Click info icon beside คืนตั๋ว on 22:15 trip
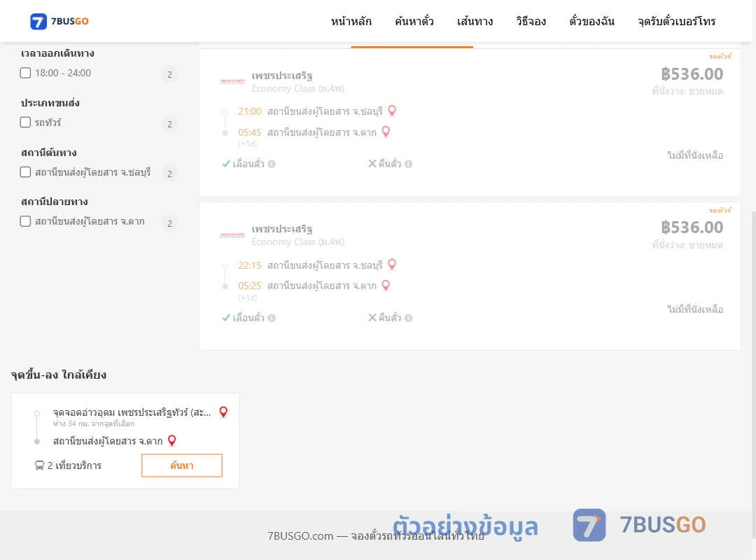The height and width of the screenshot is (560, 756). point(408,318)
